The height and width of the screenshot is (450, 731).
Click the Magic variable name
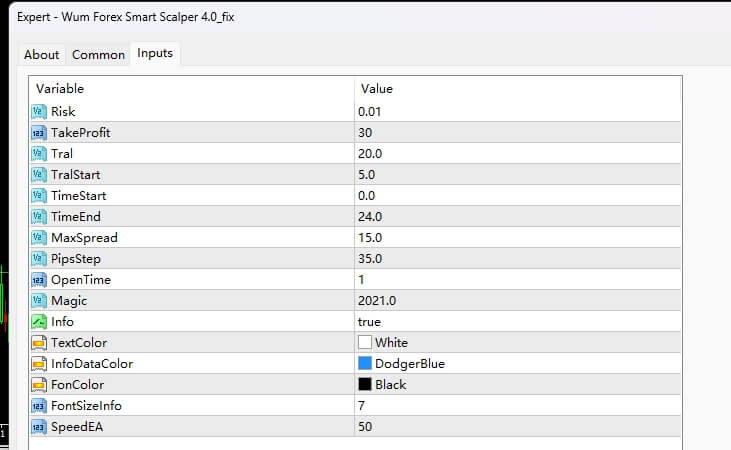(69, 300)
